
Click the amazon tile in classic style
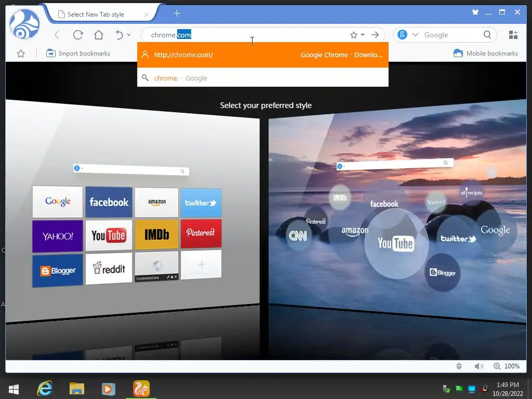[x=156, y=202]
